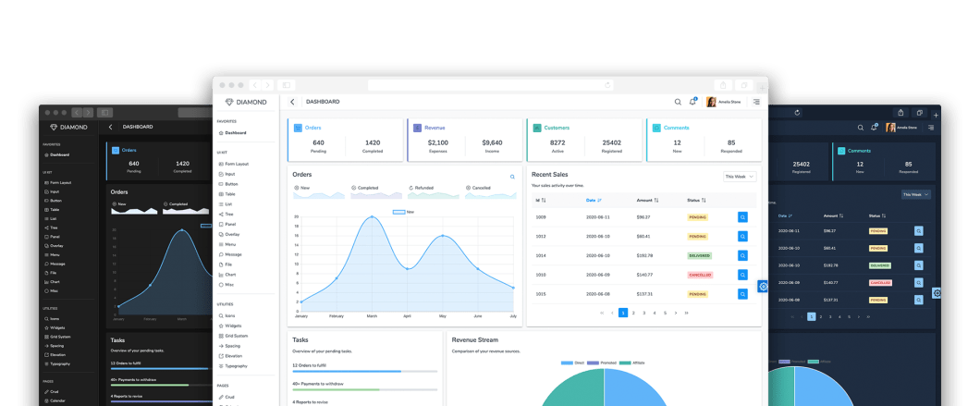Click browser back arrow in left dark window
Image resolution: width=980 pixels, height=406 pixels.
point(77,113)
